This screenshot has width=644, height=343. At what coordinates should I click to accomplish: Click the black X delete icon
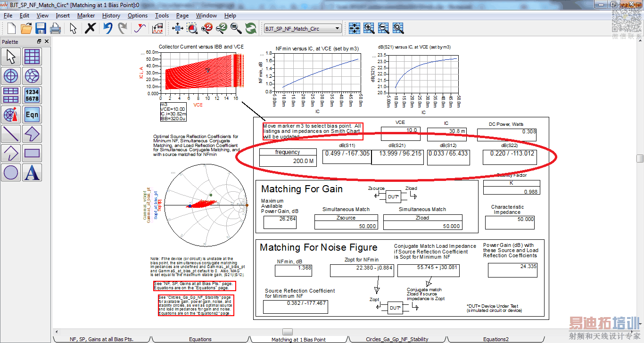[90, 28]
